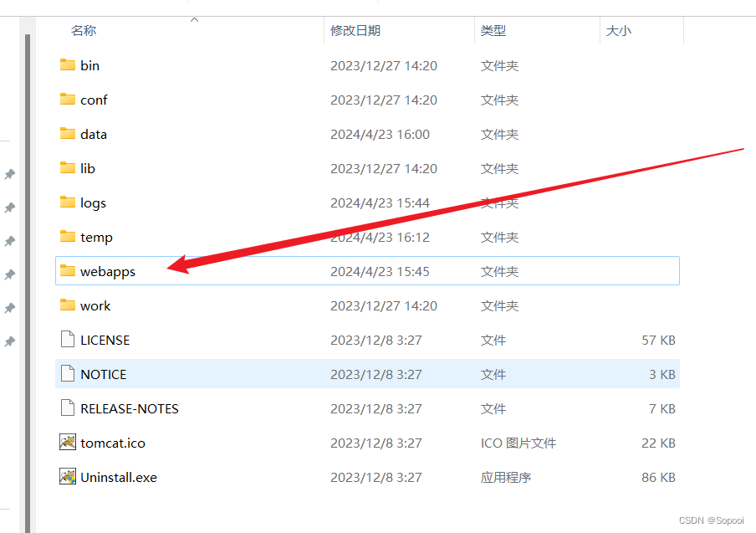Screen dimensions: 756x533
Task: Launch Uninstall.exe
Action: pyautogui.click(x=117, y=477)
